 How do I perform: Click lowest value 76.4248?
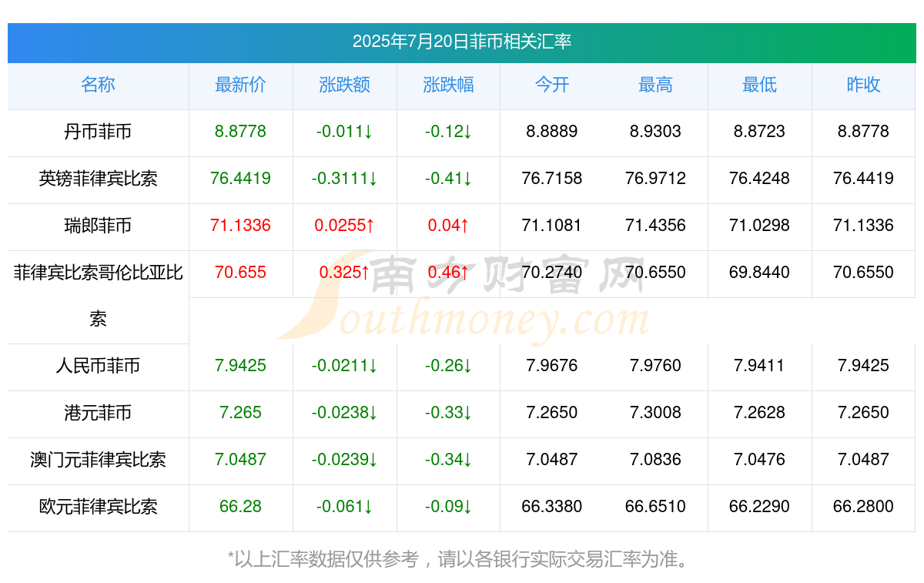[x=759, y=179]
